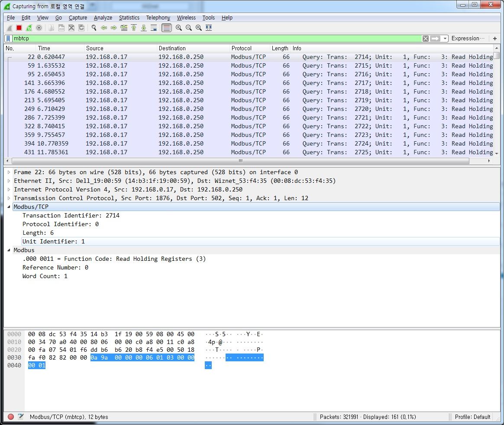
Task: Toggle auto-scroll during live capture
Action: coord(154,28)
